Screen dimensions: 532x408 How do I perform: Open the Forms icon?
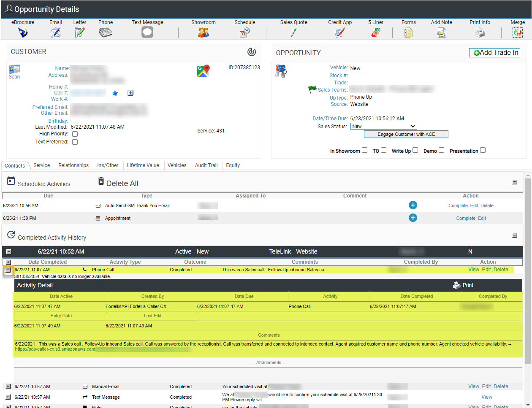(409, 32)
